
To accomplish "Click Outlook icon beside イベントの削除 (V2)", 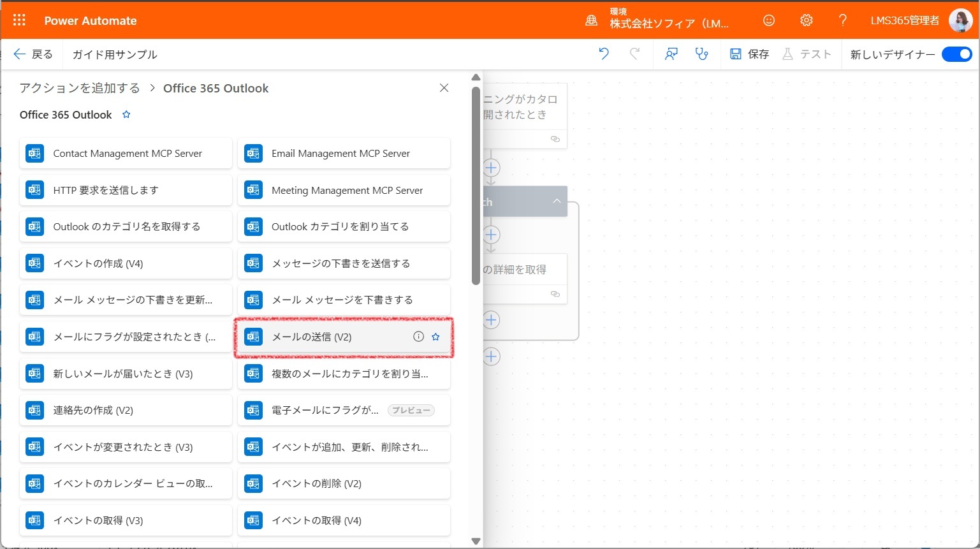I will point(253,483).
